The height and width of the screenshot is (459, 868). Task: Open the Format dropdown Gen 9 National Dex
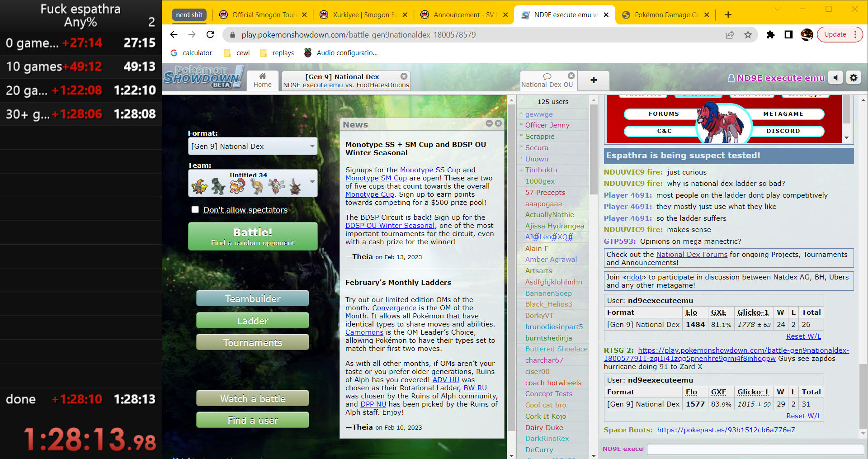[253, 147]
